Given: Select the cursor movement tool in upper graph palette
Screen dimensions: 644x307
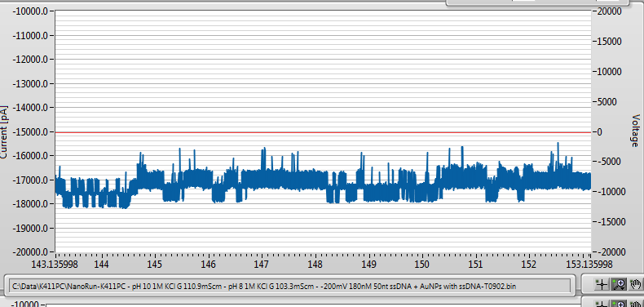Looking at the screenshot, I should tap(602, 284).
